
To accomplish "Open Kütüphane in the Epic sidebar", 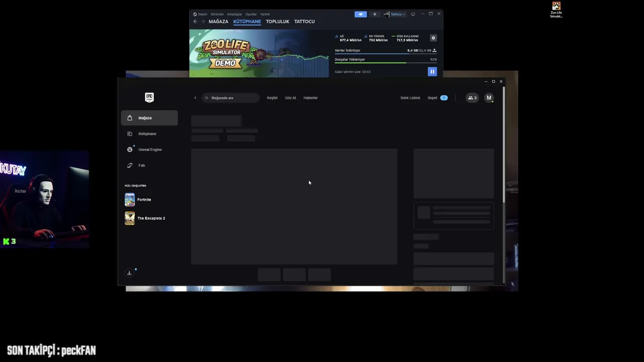I will coord(149,134).
